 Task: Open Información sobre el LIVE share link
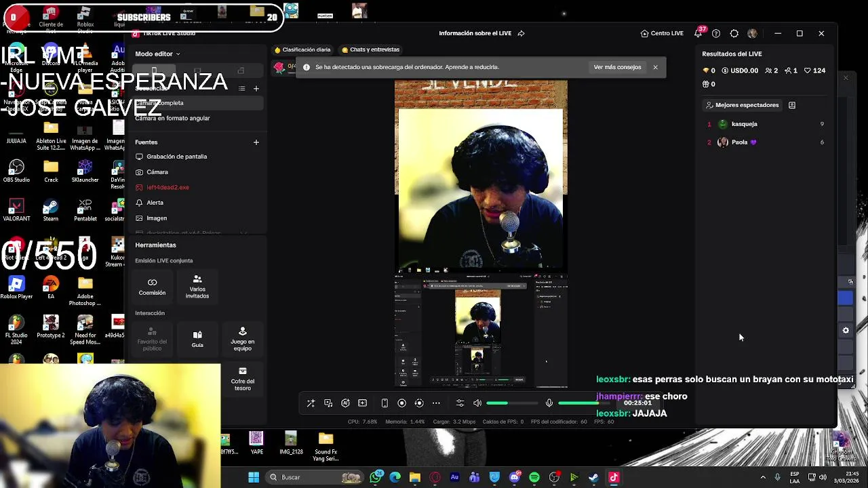(521, 33)
